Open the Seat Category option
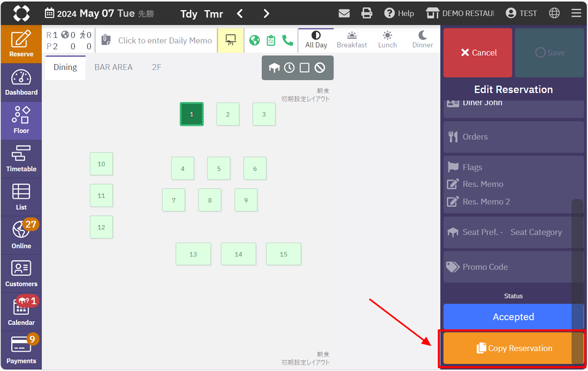This screenshot has width=588, height=371. pos(536,232)
